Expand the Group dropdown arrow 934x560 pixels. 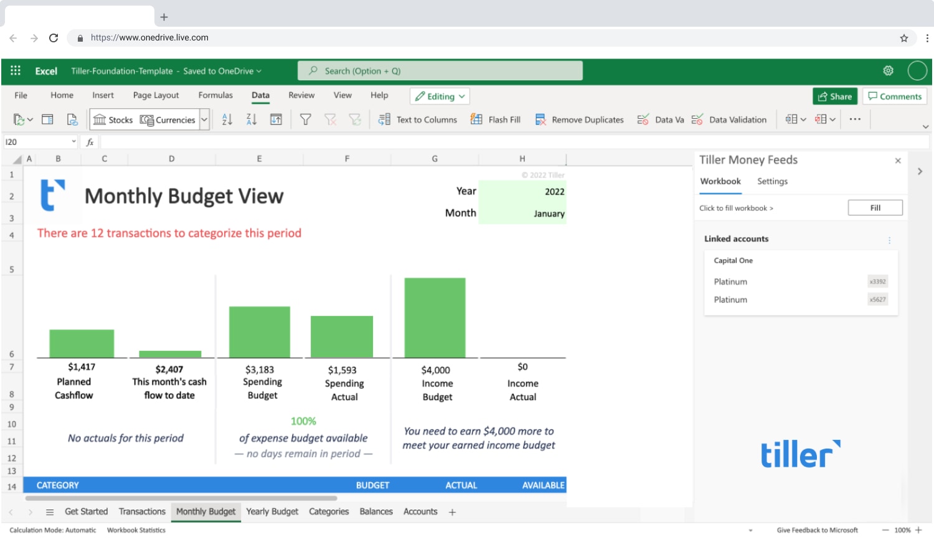[x=803, y=119]
